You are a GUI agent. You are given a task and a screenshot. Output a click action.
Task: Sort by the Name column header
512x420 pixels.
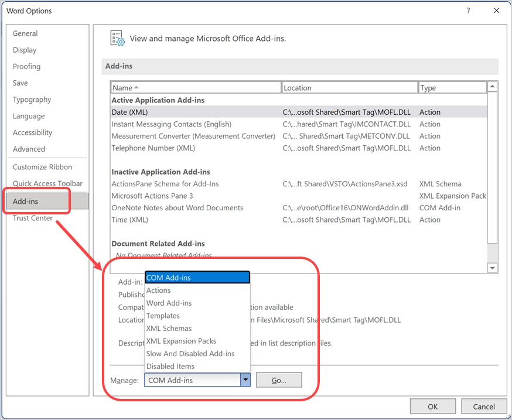pos(196,87)
